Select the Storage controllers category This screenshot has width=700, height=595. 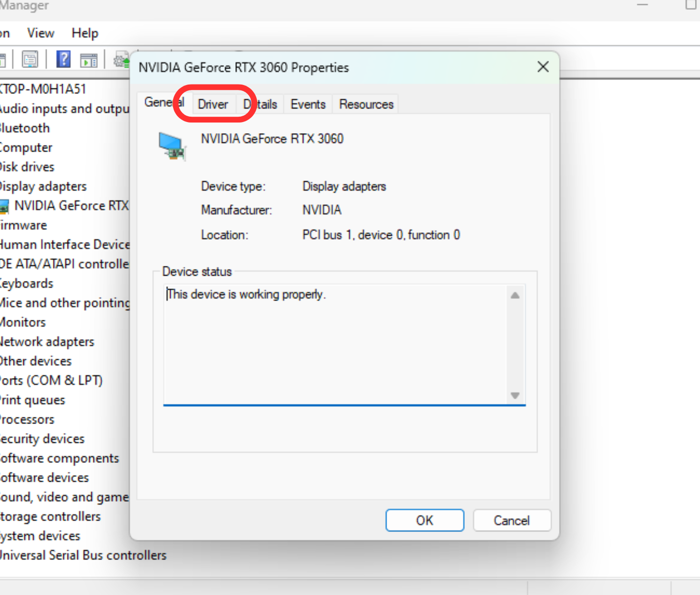50,516
